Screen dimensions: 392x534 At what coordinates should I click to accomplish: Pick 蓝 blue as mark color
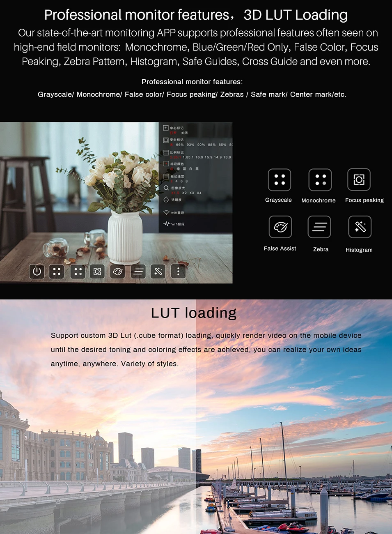184,169
